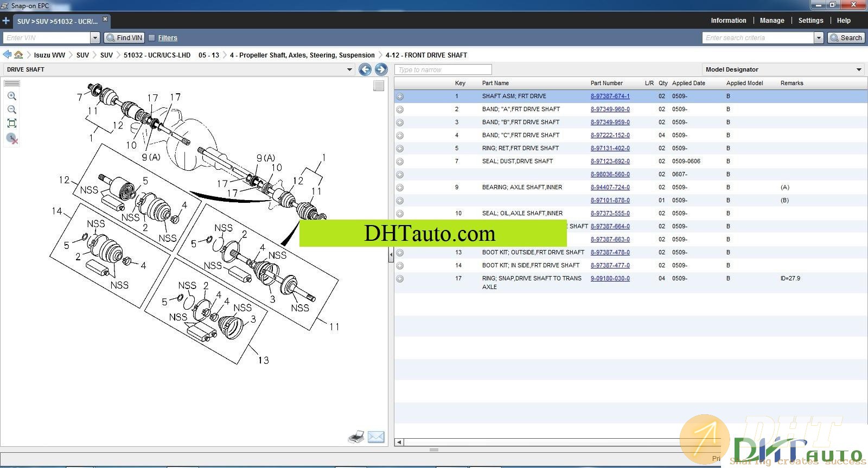Image resolution: width=868 pixels, height=468 pixels.
Task: Email the diagram
Action: (x=376, y=437)
